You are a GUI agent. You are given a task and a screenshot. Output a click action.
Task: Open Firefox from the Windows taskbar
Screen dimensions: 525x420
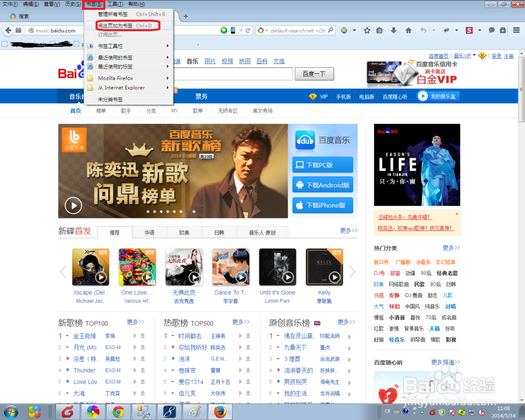(x=220, y=412)
